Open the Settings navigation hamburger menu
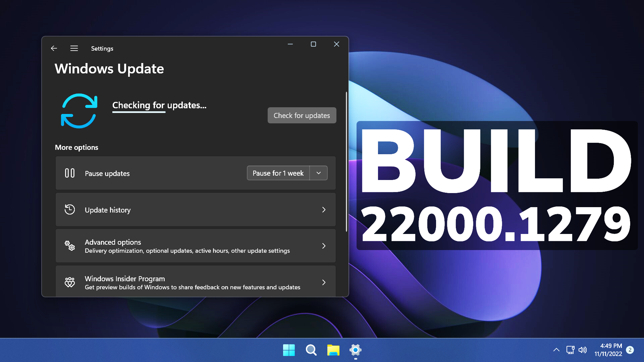644x362 pixels. [74, 48]
